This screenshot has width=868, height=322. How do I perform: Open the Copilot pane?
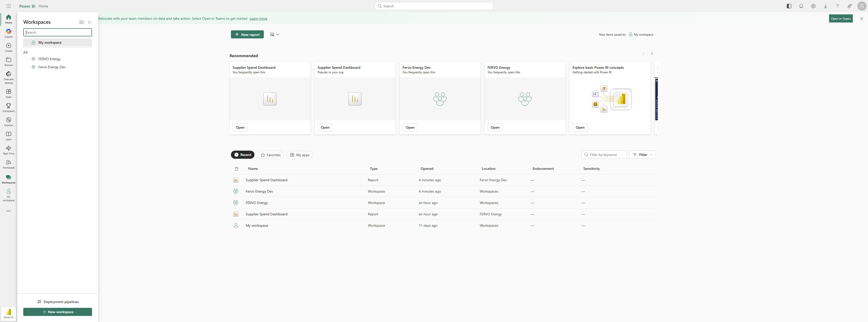coord(8,33)
